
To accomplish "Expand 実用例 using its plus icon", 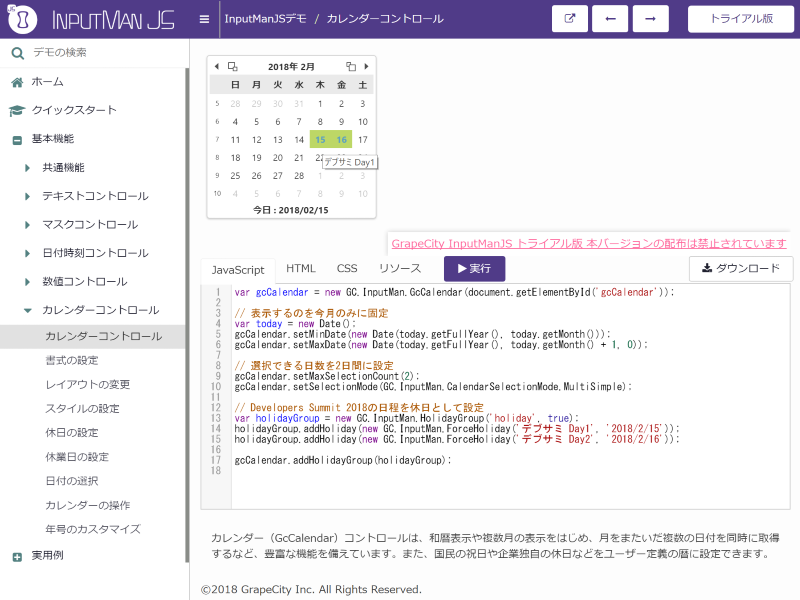I will pyautogui.click(x=17, y=557).
